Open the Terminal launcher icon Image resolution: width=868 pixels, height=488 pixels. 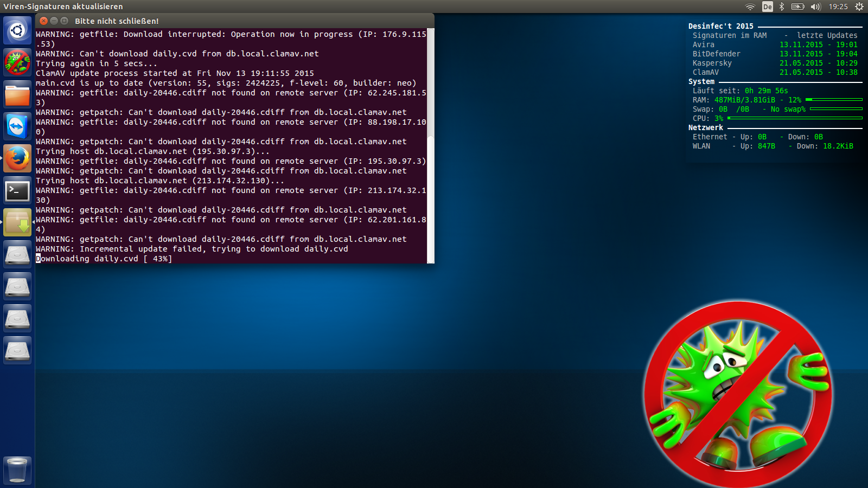point(17,190)
